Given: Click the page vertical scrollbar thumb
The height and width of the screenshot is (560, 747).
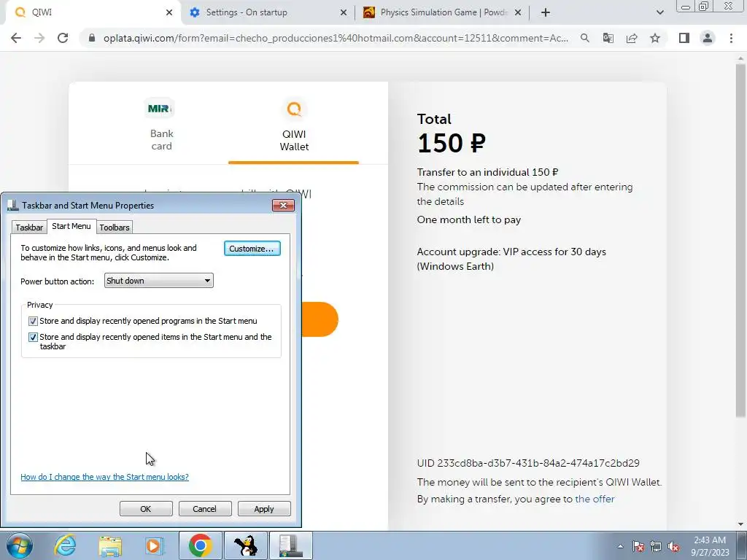Looking at the screenshot, I should 740,241.
